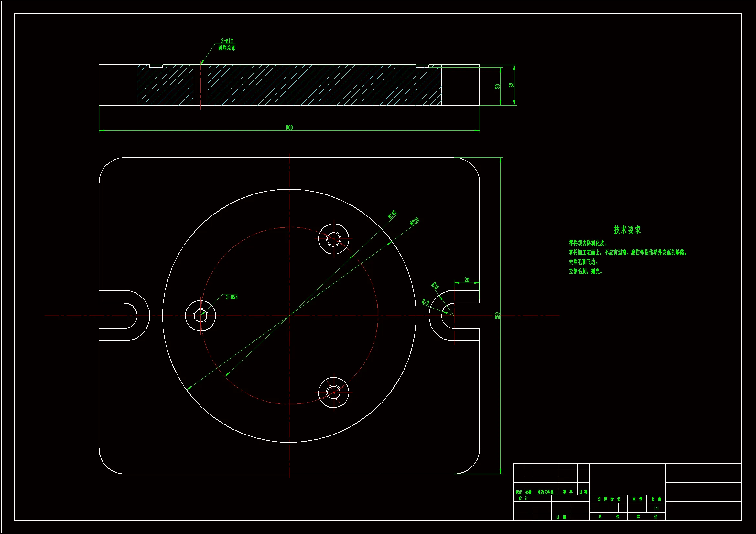Screen dimensions: 756x534
Task: Click the 零件须去除氧化皮 requirement line
Action: coord(588,243)
